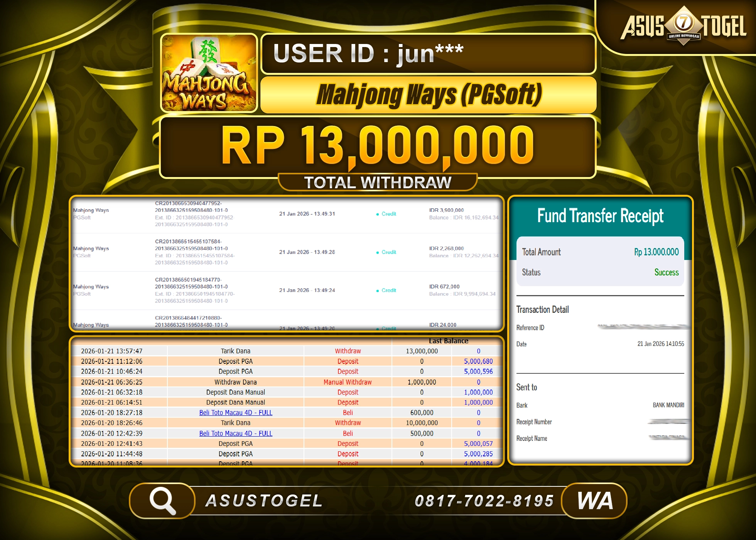Expand the Fund Transfer Receipt panel
Screen dimensions: 756x540
(x=601, y=216)
